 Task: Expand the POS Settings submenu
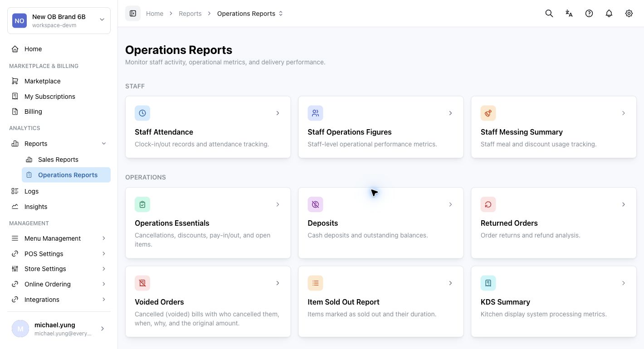point(104,254)
